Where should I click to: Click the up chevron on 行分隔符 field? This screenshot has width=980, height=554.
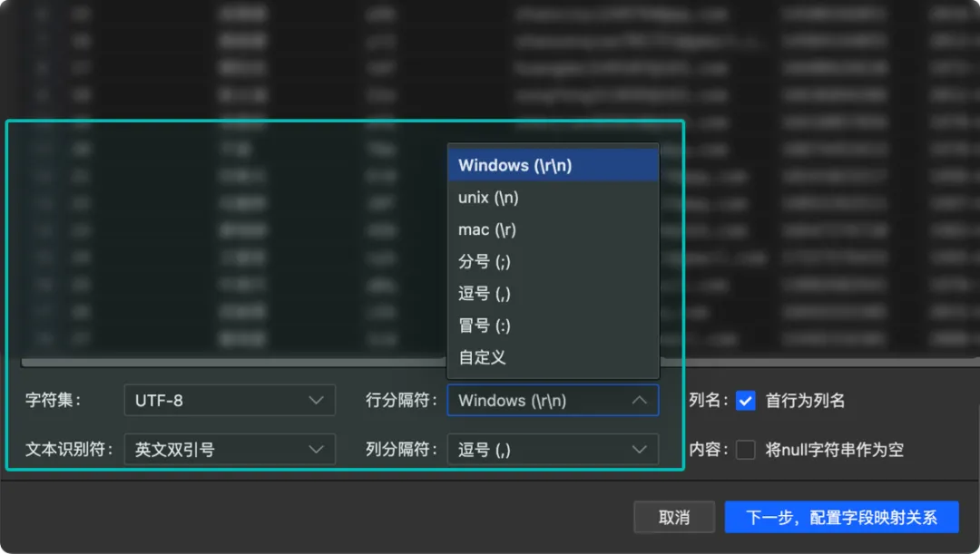tap(640, 400)
